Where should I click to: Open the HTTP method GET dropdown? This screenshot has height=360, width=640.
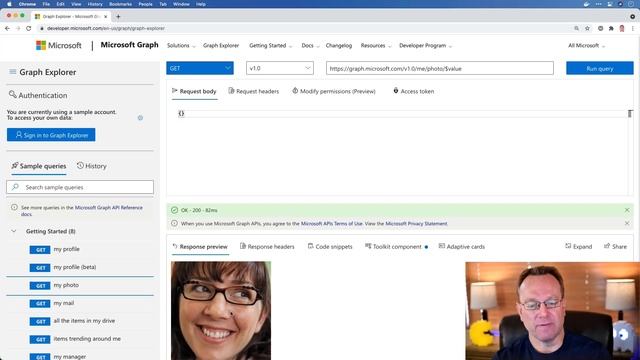click(x=200, y=68)
